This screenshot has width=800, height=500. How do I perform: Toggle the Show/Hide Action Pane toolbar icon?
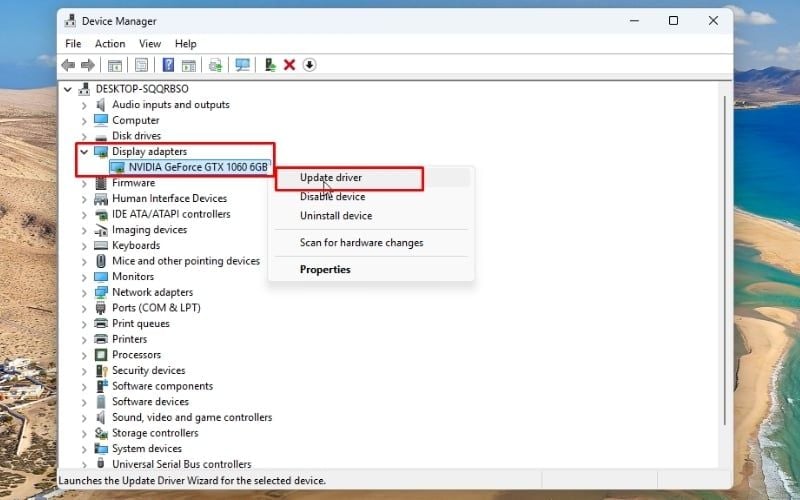tap(189, 65)
